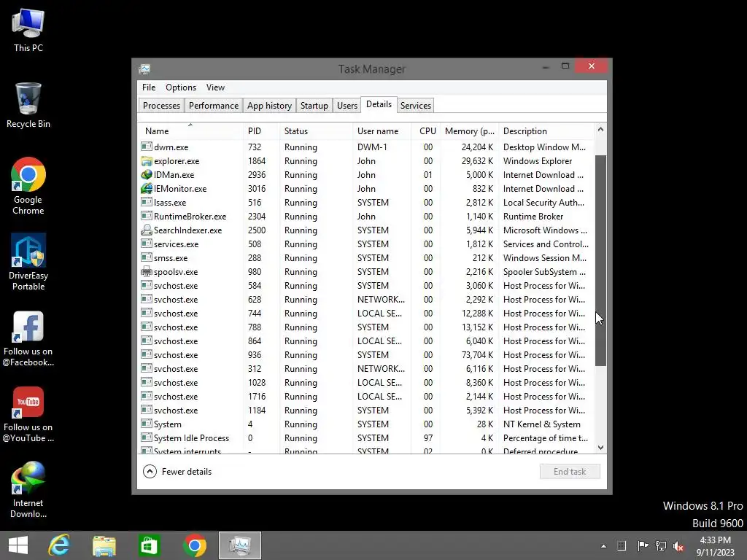Open the Options menu
The width and height of the screenshot is (747, 560).
coord(181,87)
